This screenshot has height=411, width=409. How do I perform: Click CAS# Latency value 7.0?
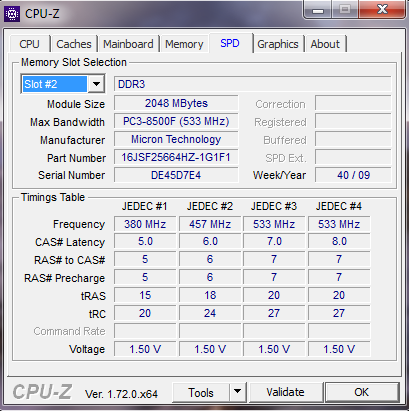(274, 241)
